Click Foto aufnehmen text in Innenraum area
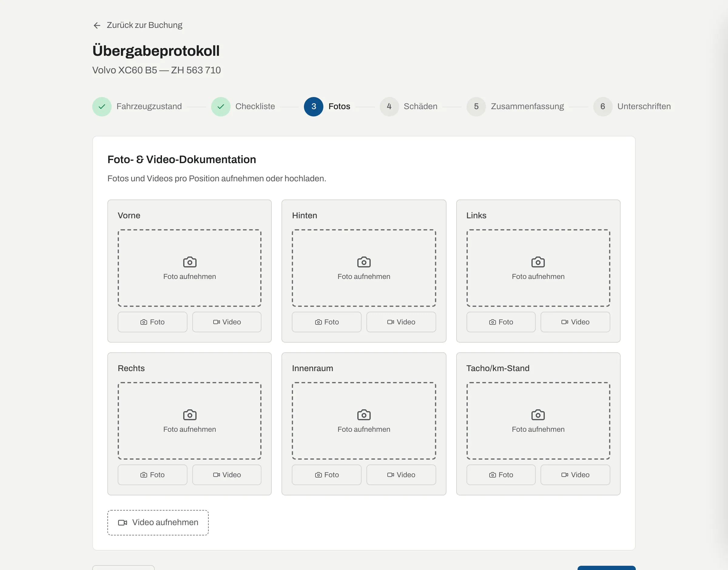 (364, 430)
